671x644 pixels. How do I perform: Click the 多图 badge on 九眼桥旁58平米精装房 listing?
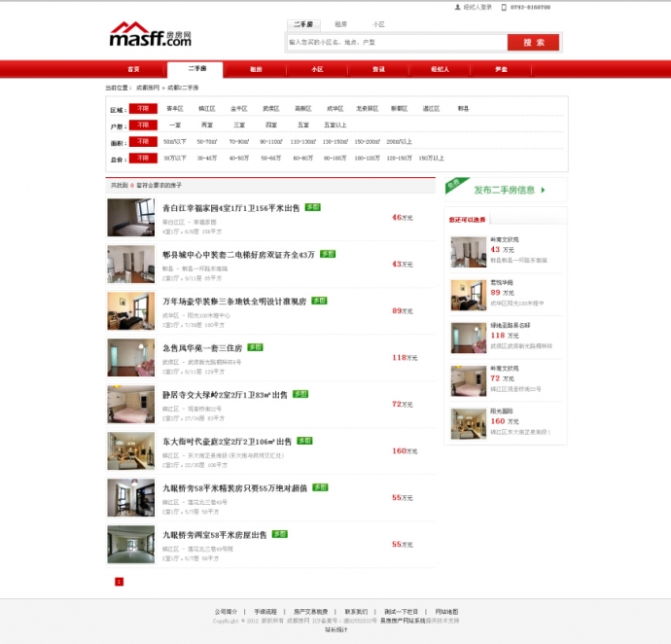point(320,487)
